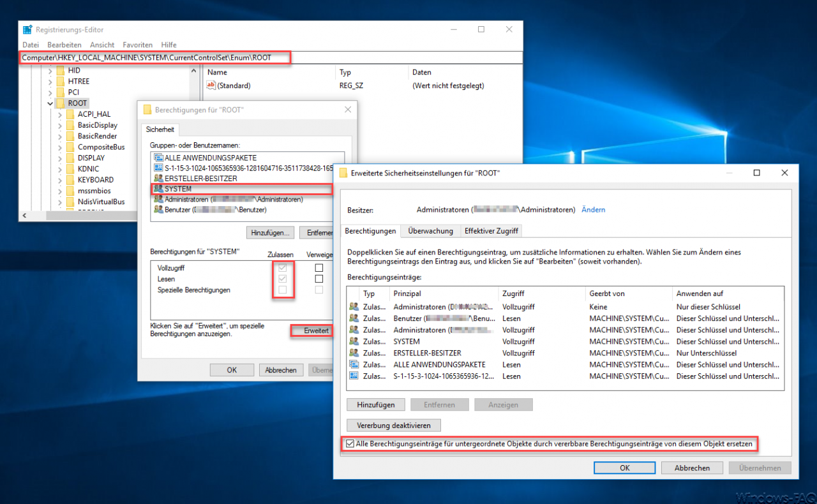
Task: Click the icon of Benutzer Lesen permission entry
Action: [x=354, y=318]
